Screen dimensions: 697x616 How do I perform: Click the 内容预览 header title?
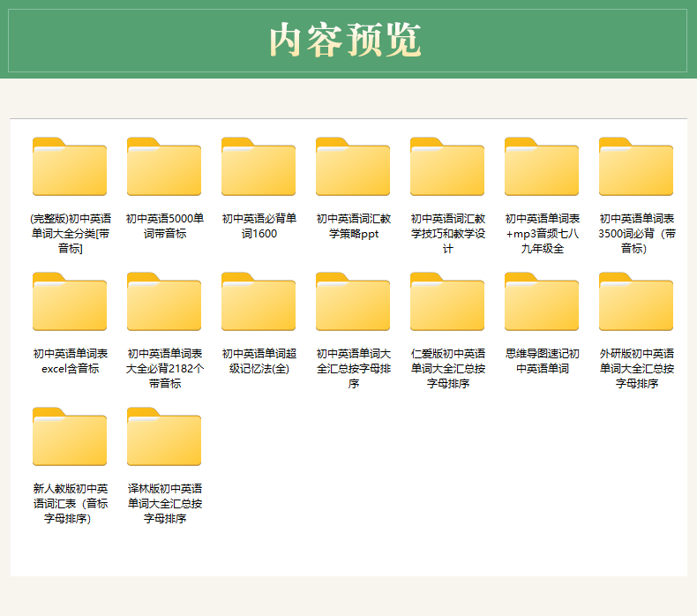click(345, 40)
